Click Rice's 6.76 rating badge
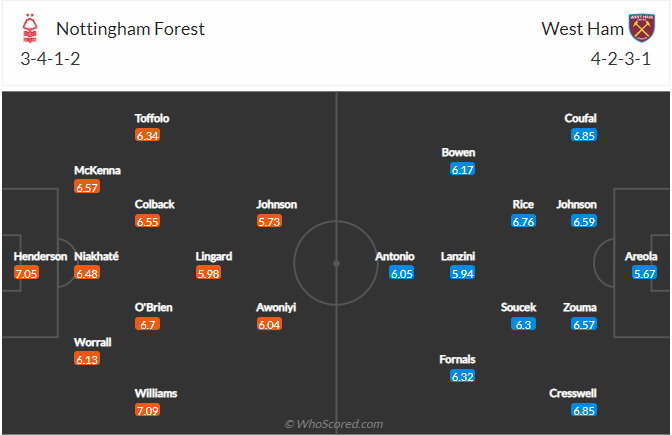This screenshot has width=672, height=435. pos(523,222)
